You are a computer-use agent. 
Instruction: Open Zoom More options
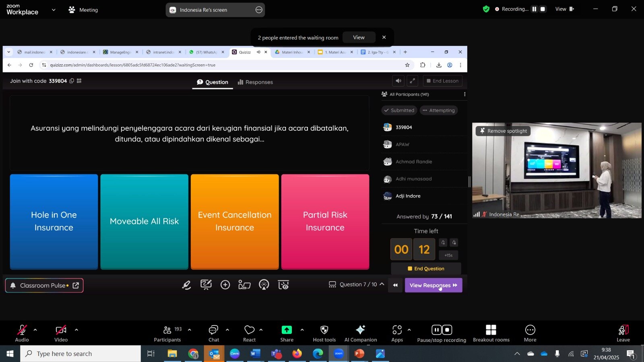click(x=530, y=333)
